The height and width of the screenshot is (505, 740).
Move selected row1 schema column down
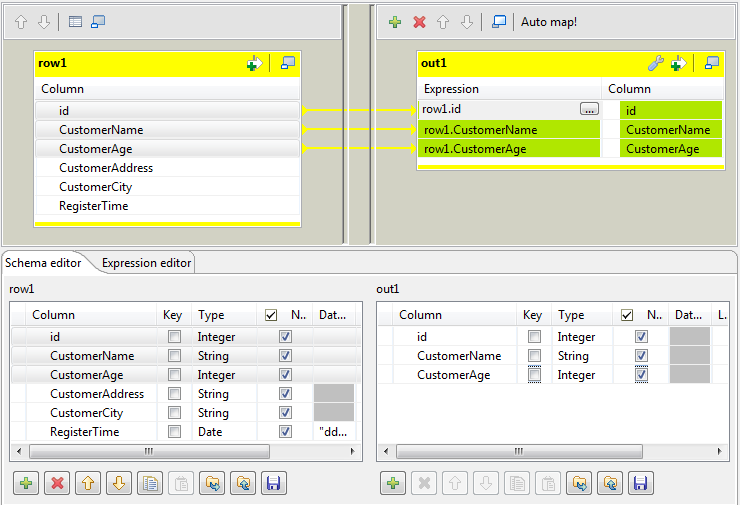[x=118, y=484]
